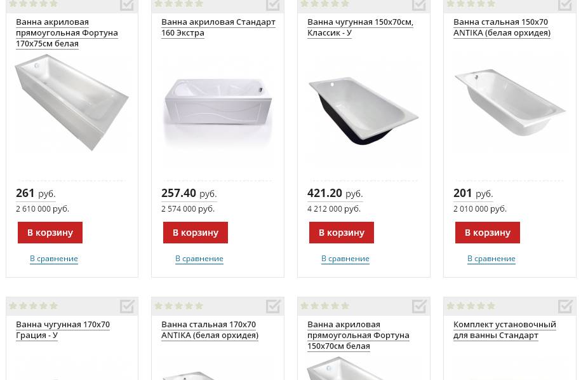588x380 pixels.
Task: Tick the checkmark icon on Грация - У card
Action: point(127,306)
